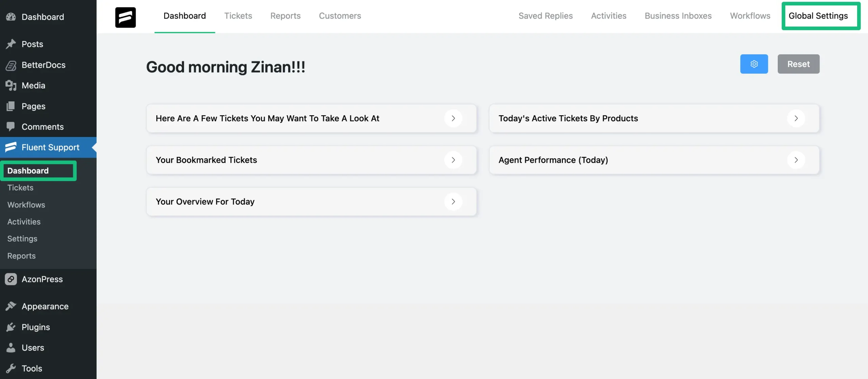Click 'Good morning Zinan!!!' greeting text
The width and height of the screenshot is (868, 379).
click(225, 67)
